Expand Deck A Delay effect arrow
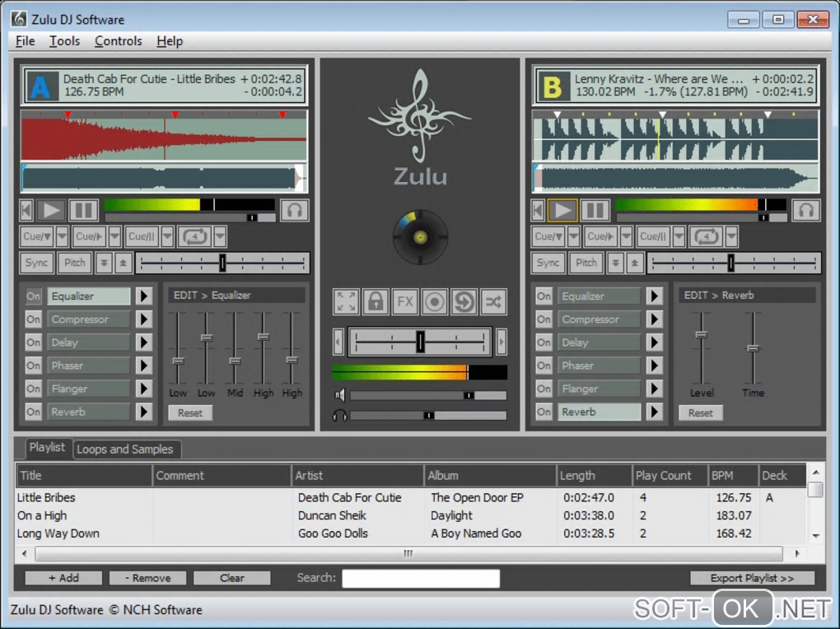840x629 pixels. [143, 342]
